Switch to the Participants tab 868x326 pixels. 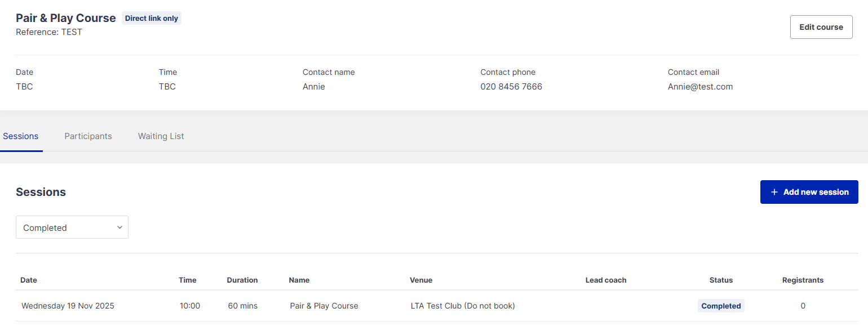point(88,136)
